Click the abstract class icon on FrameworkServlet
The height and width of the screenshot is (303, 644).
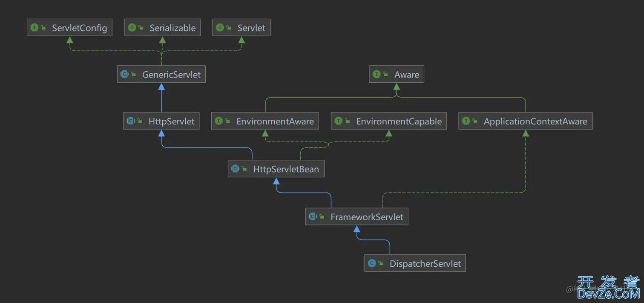click(313, 216)
